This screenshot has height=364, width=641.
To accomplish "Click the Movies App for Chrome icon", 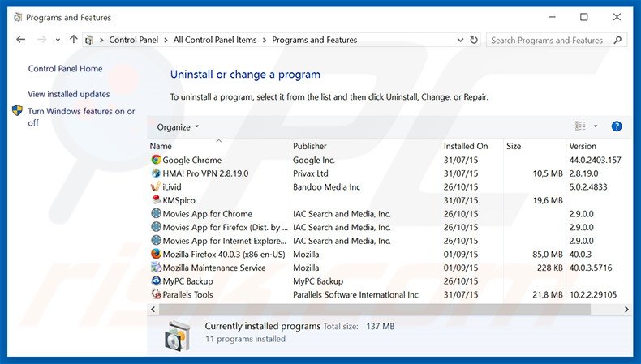I will pos(156,214).
